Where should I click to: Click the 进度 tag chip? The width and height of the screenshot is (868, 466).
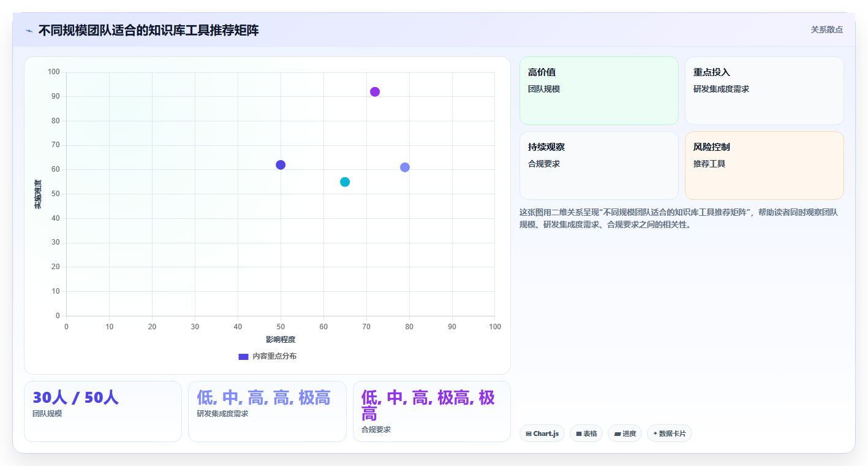625,434
